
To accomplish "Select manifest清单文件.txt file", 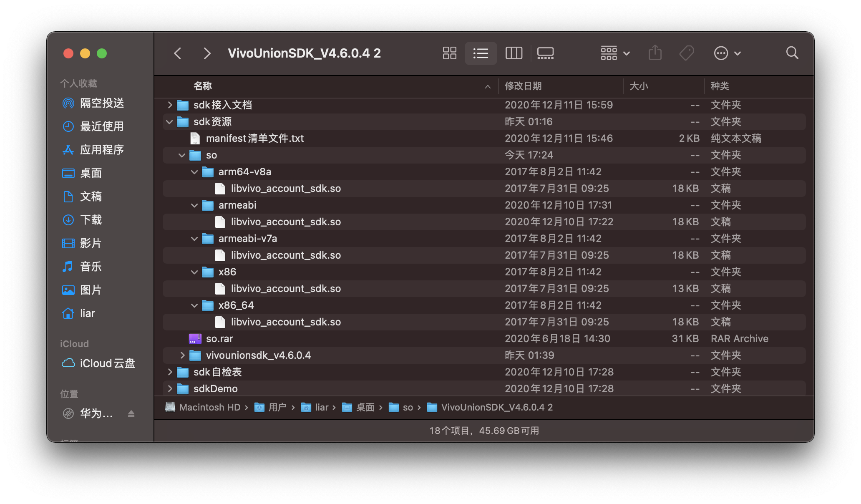I will (484, 139).
